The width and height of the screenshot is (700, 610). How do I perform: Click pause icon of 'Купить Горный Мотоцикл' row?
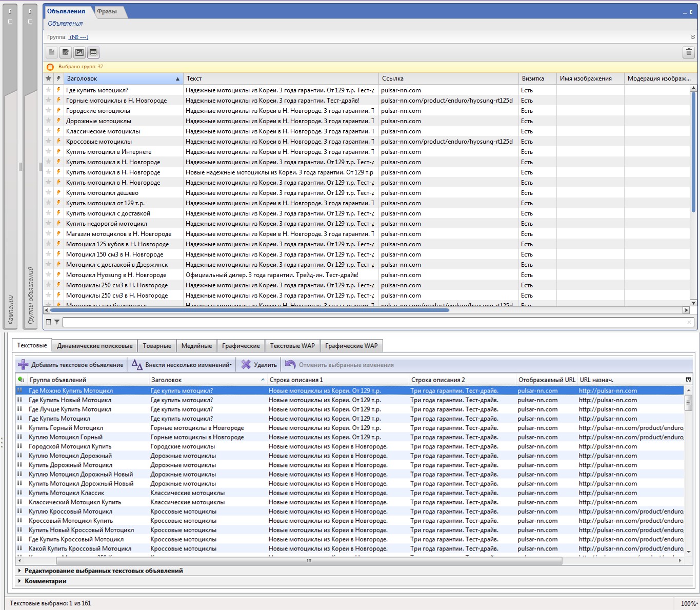[20, 428]
